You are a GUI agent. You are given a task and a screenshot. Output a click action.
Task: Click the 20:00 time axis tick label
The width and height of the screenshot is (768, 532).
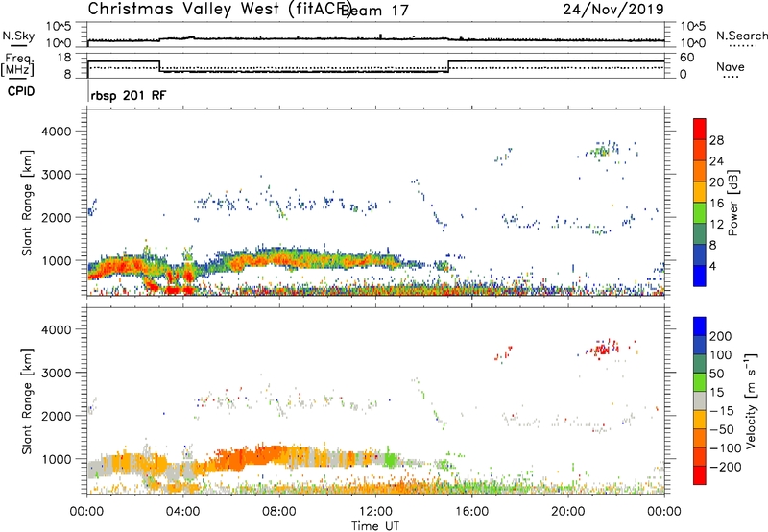[567, 512]
